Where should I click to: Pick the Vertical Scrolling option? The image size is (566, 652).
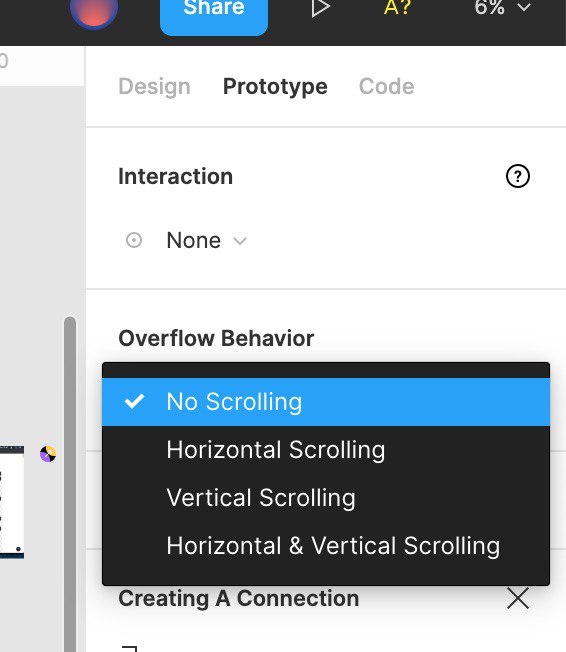pos(326,498)
